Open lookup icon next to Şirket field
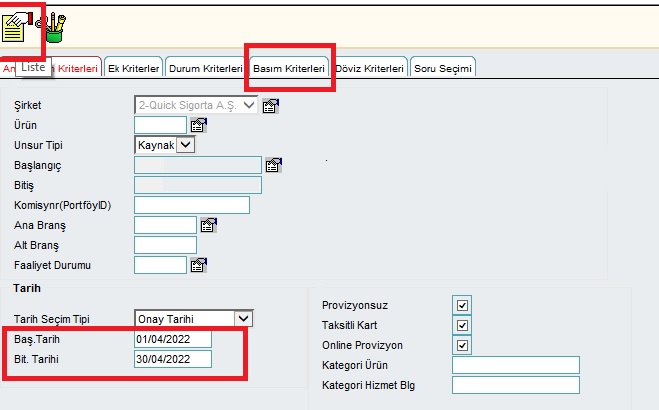659x410 pixels. point(270,105)
